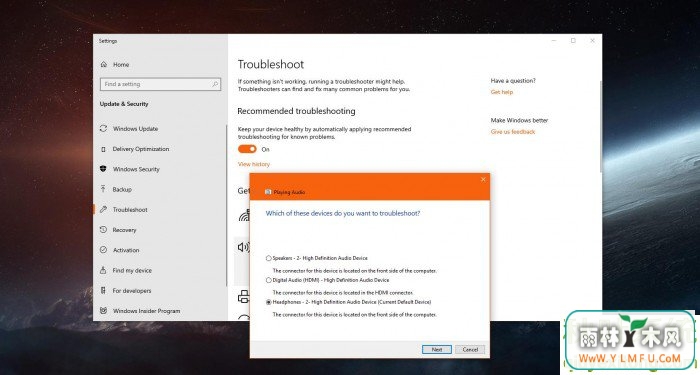Click 'Have a question?' text

[x=513, y=81]
